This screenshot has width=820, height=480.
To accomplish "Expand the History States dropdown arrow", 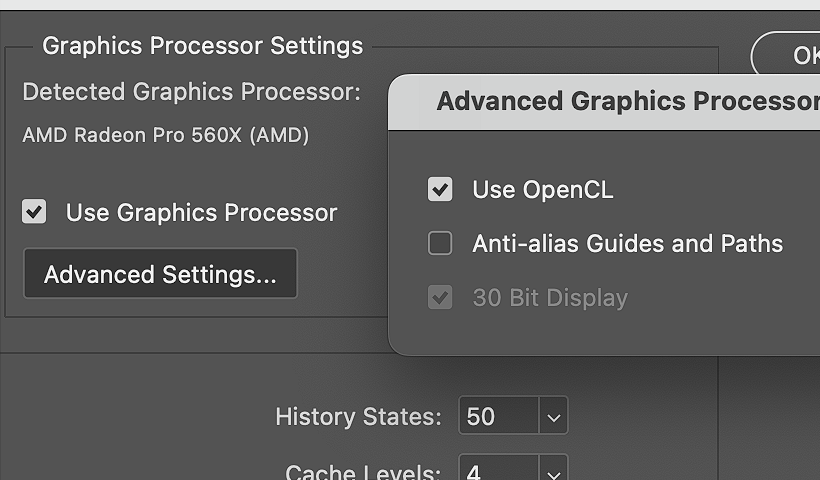I will pos(553,417).
